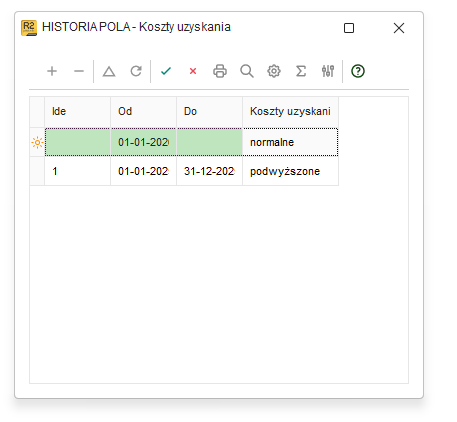Select the 'podwyższone' cell
The height and width of the screenshot is (422, 457).
(x=290, y=171)
